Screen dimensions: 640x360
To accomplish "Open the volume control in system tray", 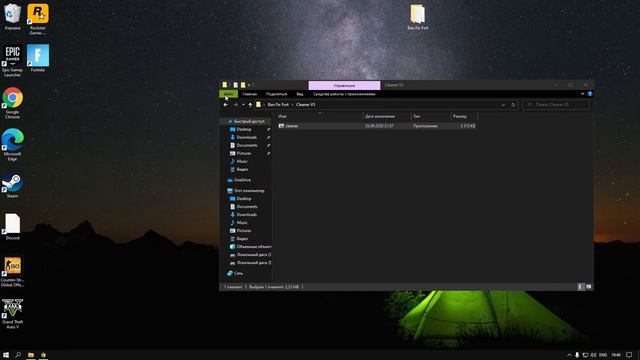I will click(x=593, y=355).
